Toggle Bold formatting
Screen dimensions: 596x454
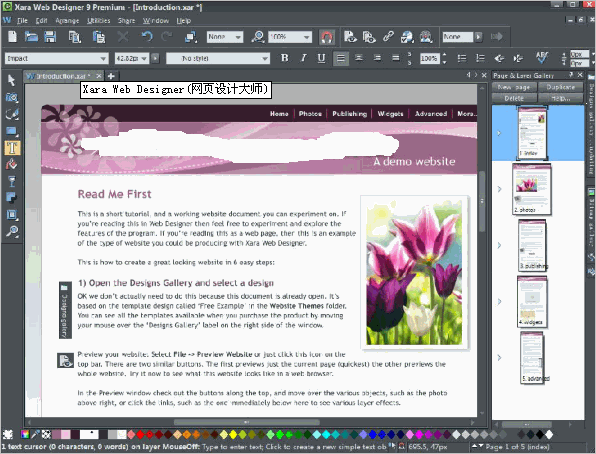click(284, 58)
